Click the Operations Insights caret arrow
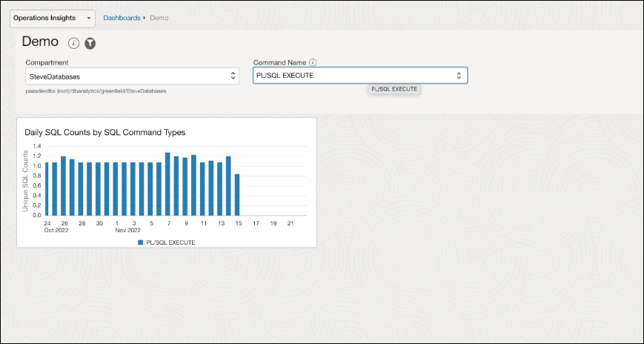 click(89, 18)
